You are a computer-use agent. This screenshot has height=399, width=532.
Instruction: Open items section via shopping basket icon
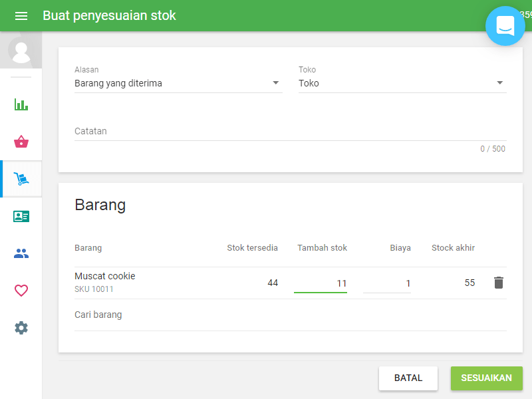21,142
